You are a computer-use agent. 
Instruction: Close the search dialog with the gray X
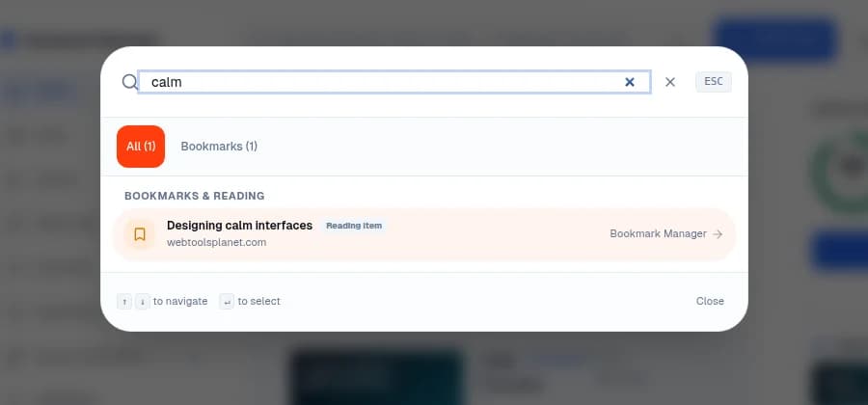point(670,82)
